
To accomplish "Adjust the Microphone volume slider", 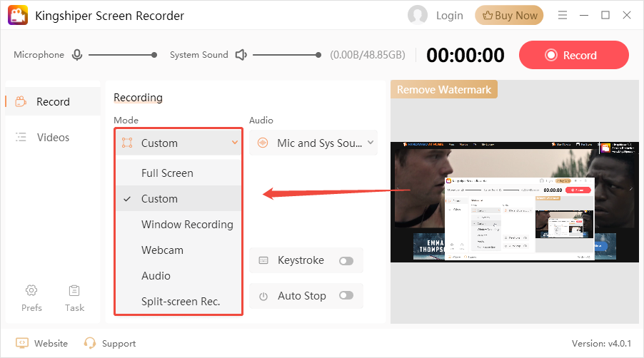I will (123, 54).
